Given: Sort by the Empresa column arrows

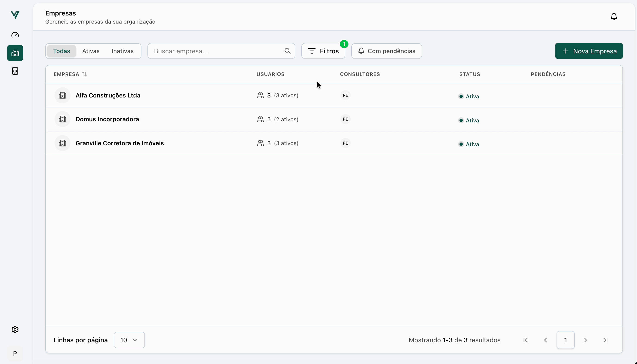Looking at the screenshot, I should coord(85,74).
